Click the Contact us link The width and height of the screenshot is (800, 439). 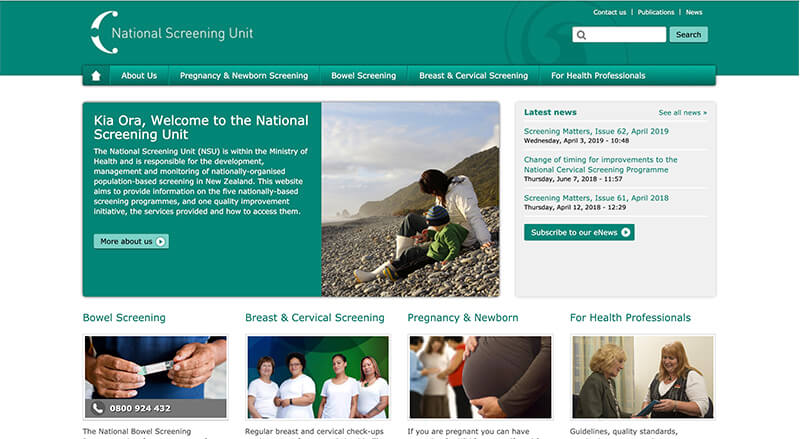[609, 12]
